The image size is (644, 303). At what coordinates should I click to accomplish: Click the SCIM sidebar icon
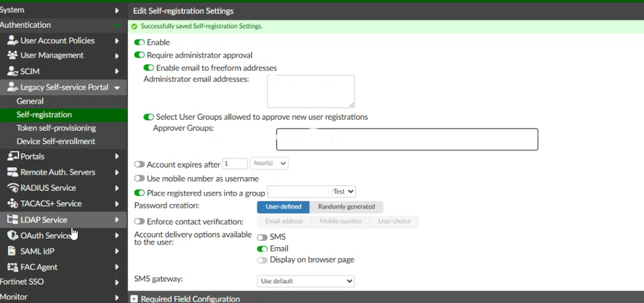12,71
